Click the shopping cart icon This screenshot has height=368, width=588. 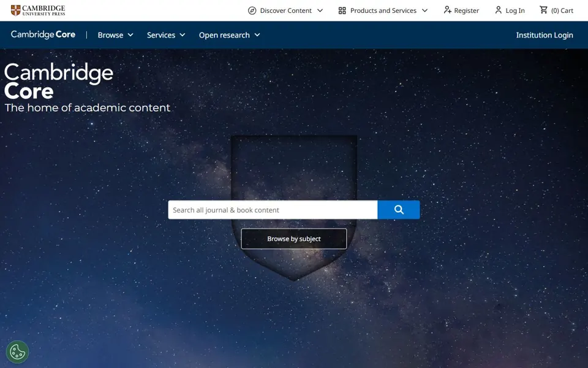(x=543, y=10)
